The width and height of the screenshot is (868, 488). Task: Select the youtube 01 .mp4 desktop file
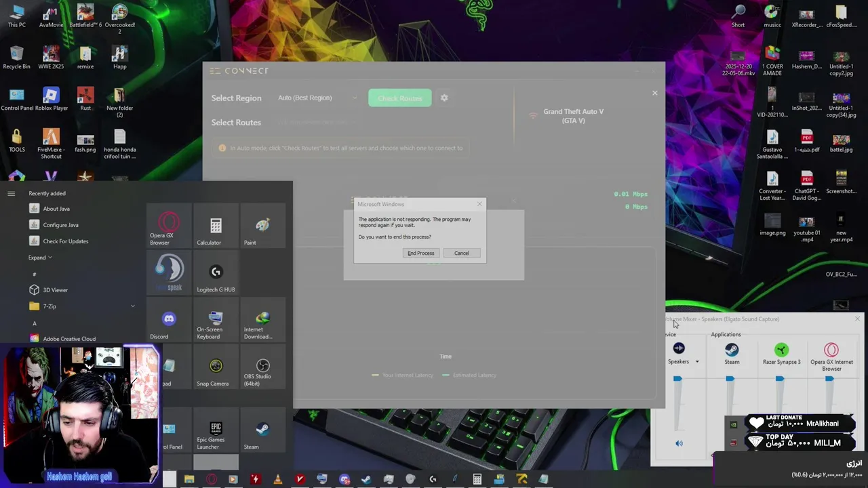click(806, 228)
